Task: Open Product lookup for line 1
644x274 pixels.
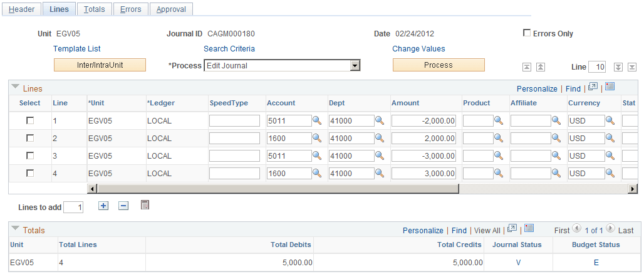Action: pyautogui.click(x=499, y=120)
